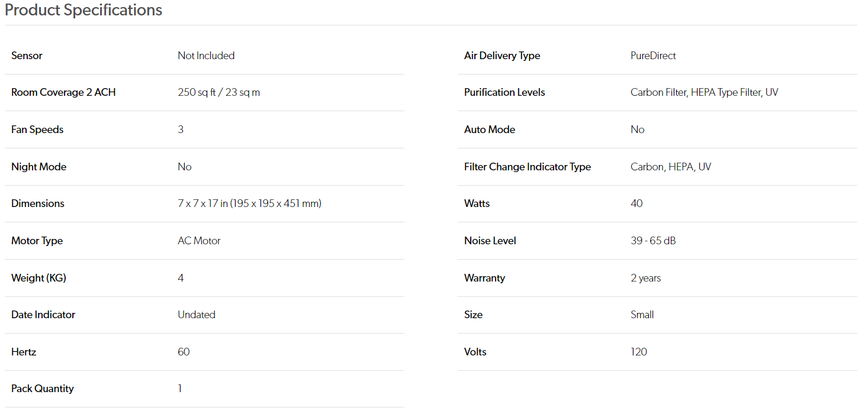868x414 pixels.
Task: Click the Purification Levels label
Action: click(x=504, y=92)
